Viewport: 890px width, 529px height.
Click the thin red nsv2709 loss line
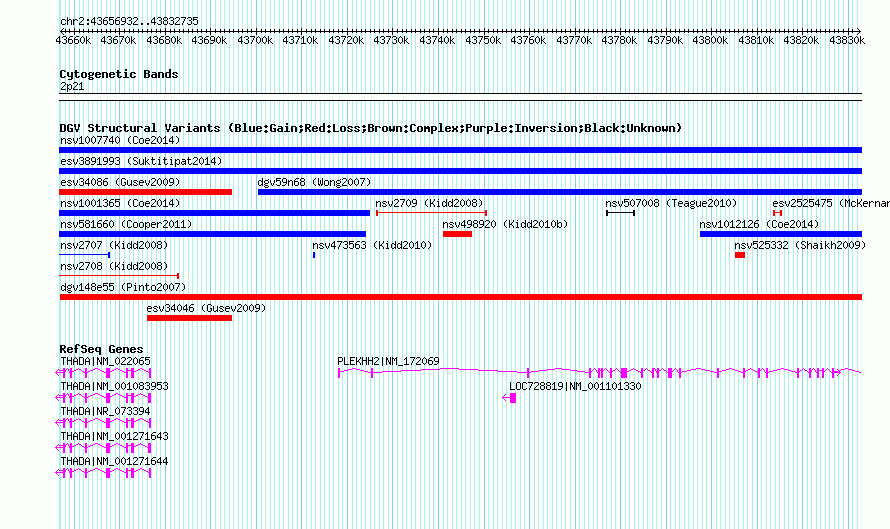(431, 213)
